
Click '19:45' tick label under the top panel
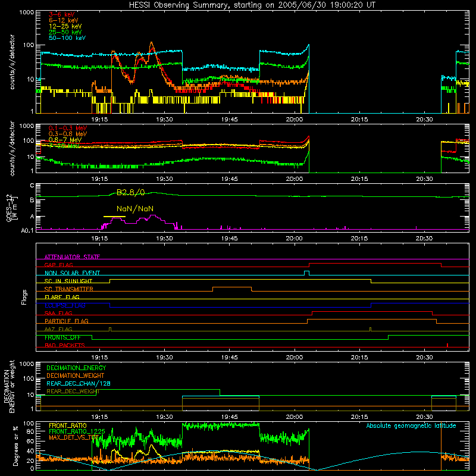click(x=230, y=120)
